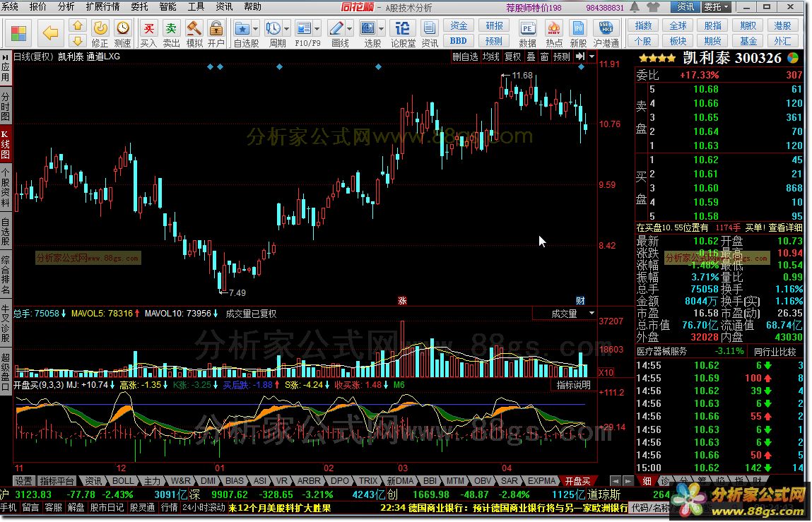Expand the 周期 dropdown arrow

point(286,28)
